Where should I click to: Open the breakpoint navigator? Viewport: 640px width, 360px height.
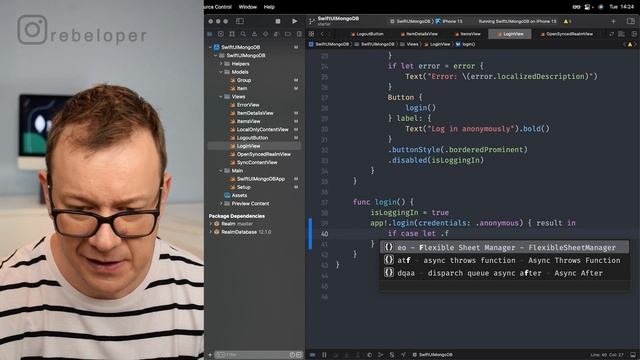click(x=288, y=34)
